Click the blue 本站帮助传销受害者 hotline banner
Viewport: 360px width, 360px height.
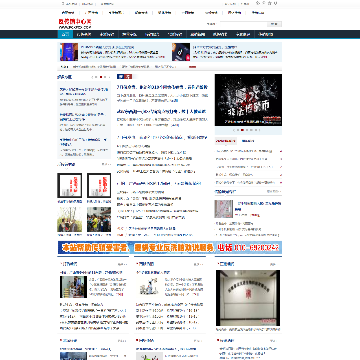pyautogui.click(x=170, y=248)
